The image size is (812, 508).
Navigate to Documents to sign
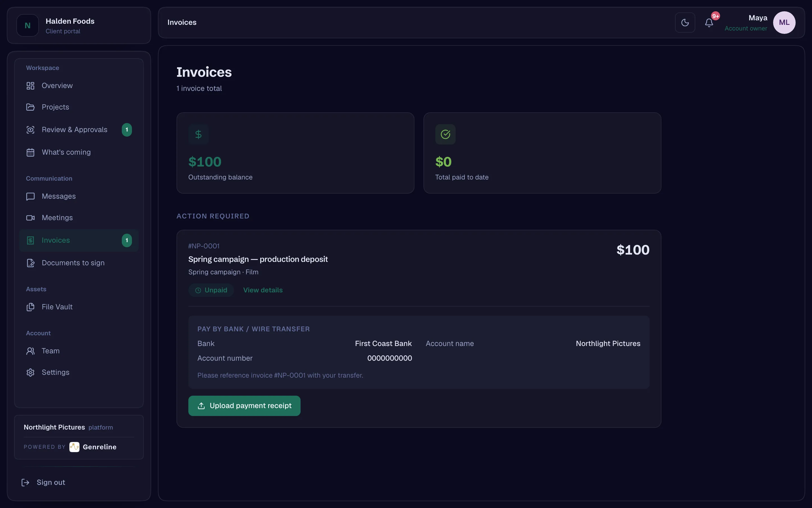[x=79, y=263]
